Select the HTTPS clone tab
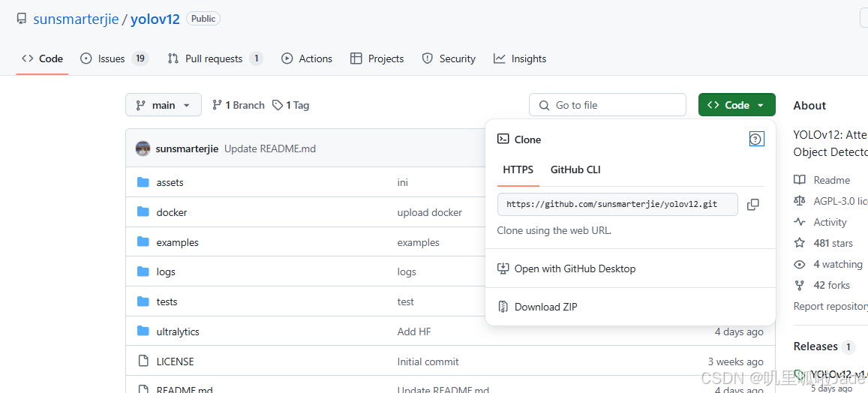This screenshot has height=393, width=868. coord(518,169)
